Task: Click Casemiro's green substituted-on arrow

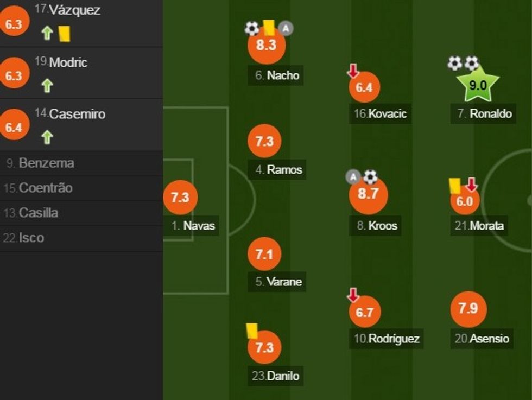Action: [47, 138]
